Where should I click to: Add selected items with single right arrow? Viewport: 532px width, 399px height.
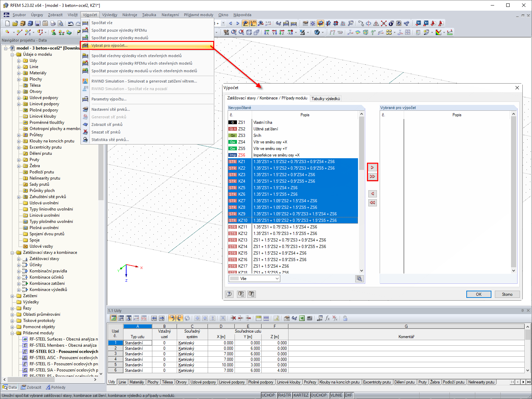tap(372, 168)
